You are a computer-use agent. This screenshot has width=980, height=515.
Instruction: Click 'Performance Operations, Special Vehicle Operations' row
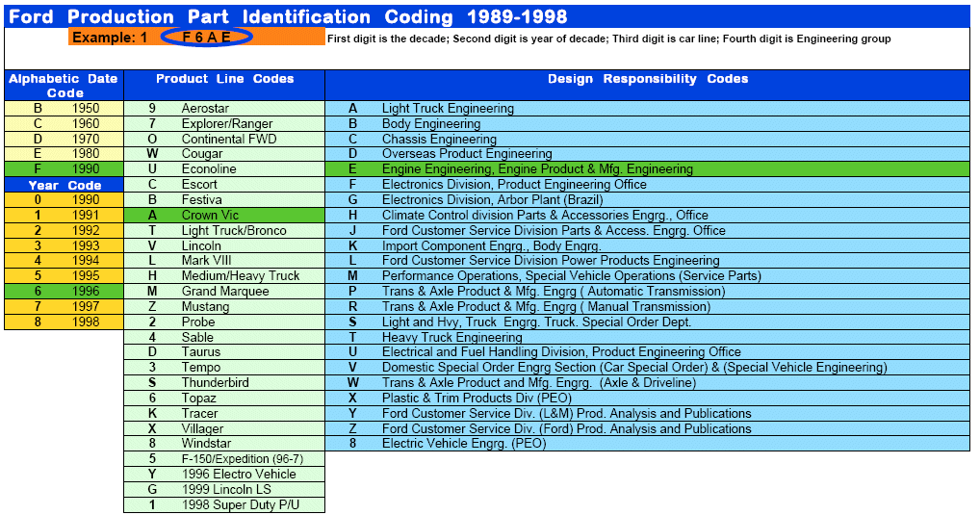tap(648, 275)
